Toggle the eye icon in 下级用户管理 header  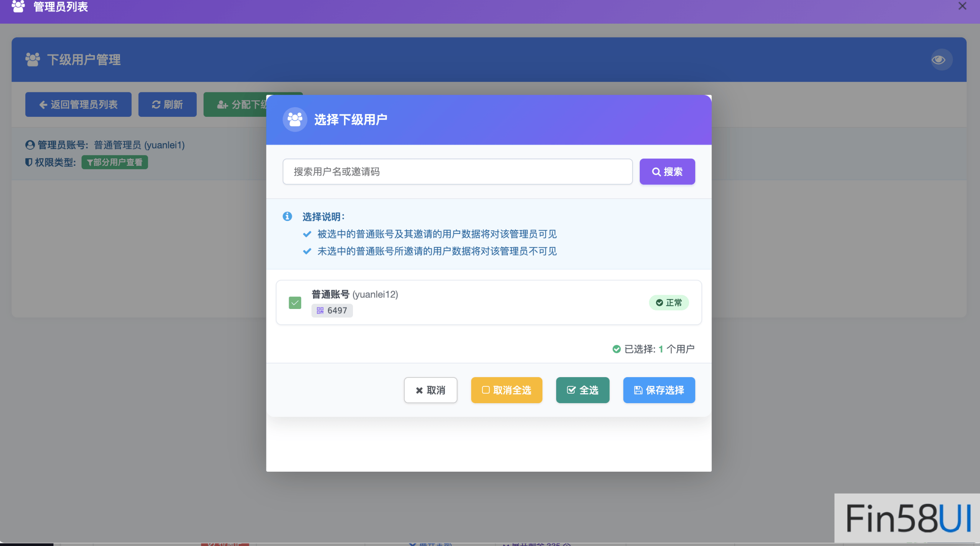939,60
